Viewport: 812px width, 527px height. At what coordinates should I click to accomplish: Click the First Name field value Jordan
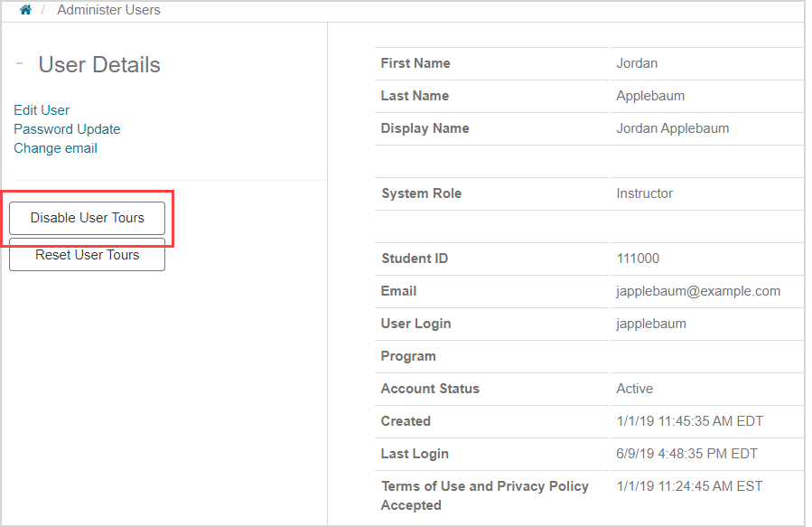[636, 62]
